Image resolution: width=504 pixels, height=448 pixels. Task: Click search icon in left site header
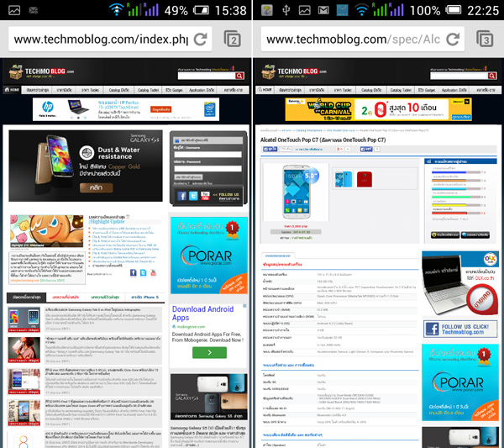(x=239, y=76)
